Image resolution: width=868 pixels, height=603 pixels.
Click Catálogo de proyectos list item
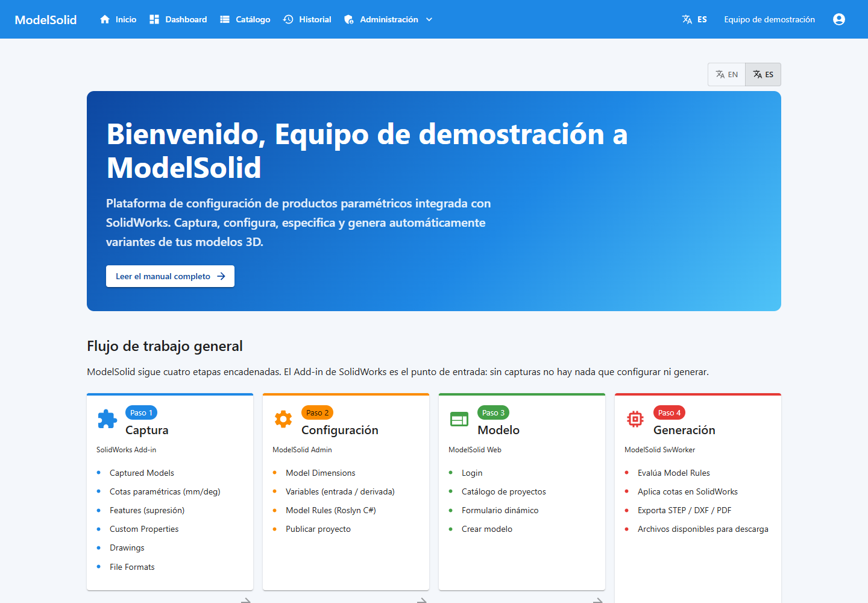(504, 491)
